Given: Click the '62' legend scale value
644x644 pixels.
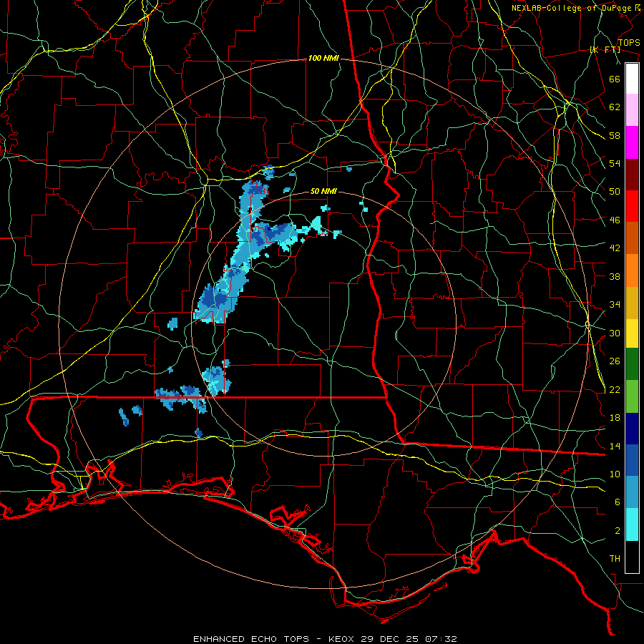Looking at the screenshot, I should pyautogui.click(x=615, y=107).
